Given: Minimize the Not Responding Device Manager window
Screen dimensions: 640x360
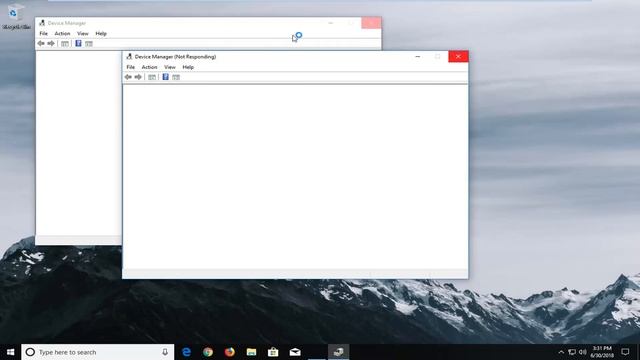Looking at the screenshot, I should pyautogui.click(x=418, y=56).
